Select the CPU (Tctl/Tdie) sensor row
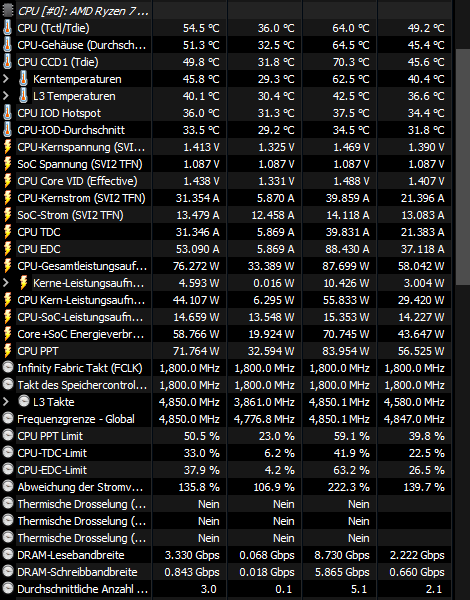The height and width of the screenshot is (600, 470). [x=227, y=28]
